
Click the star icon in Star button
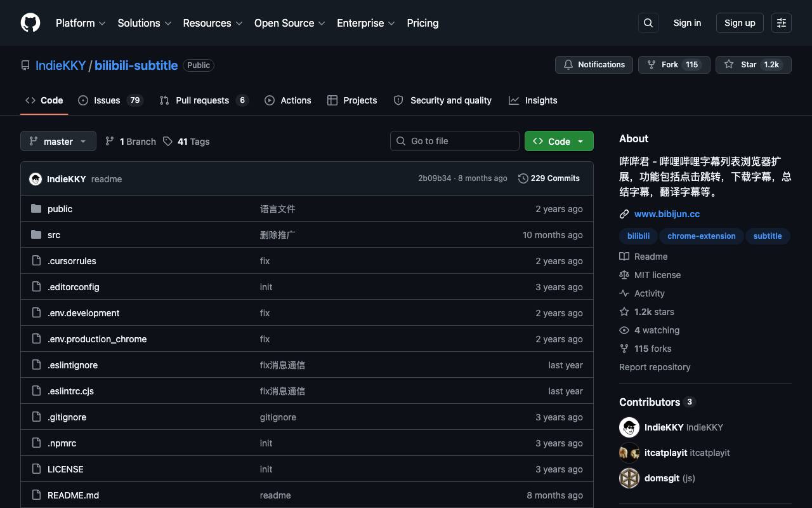coord(729,65)
